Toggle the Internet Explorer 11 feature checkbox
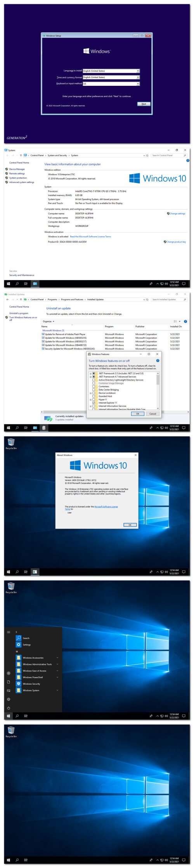Viewport: 194px width, 868px height. (x=94, y=403)
